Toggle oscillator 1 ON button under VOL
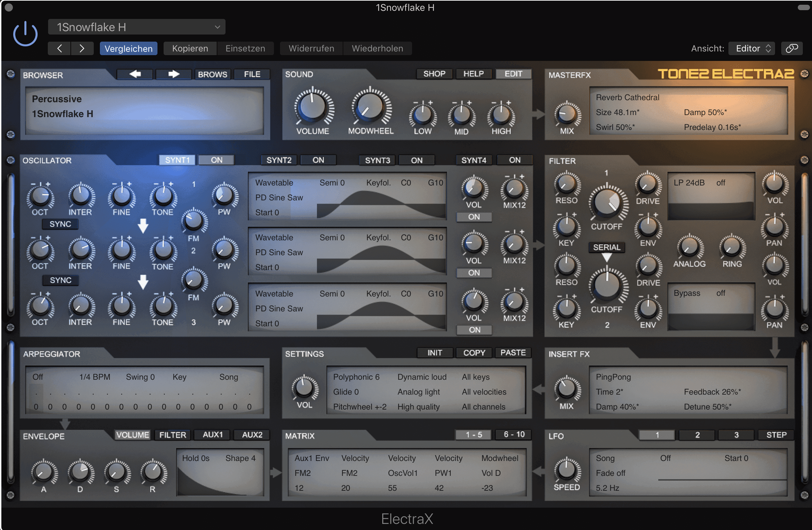The width and height of the screenshot is (812, 530). tap(474, 217)
